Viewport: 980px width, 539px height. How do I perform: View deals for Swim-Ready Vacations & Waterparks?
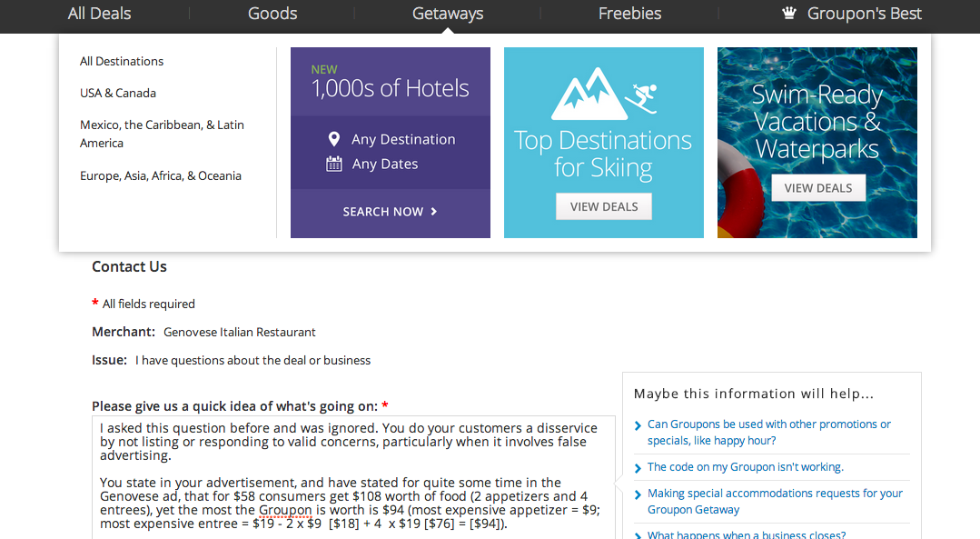click(x=818, y=188)
